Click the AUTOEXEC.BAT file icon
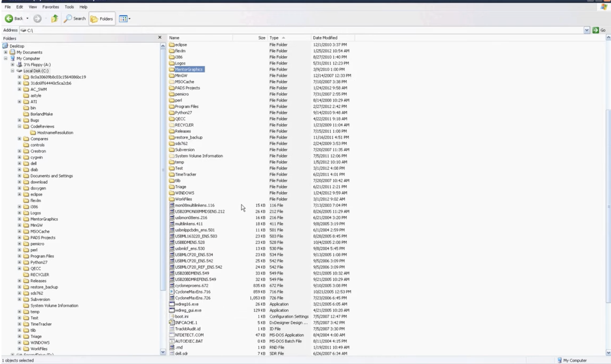The image size is (611, 364). (172, 341)
